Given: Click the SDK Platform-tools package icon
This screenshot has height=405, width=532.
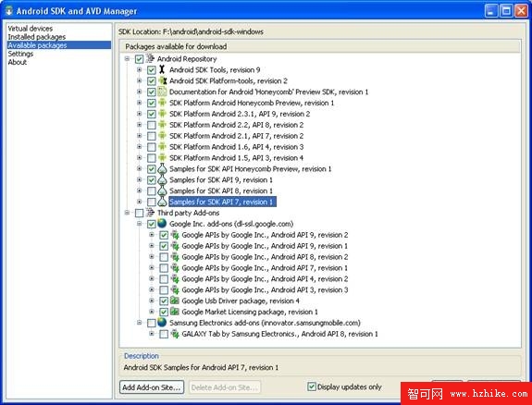Looking at the screenshot, I should (x=163, y=81).
